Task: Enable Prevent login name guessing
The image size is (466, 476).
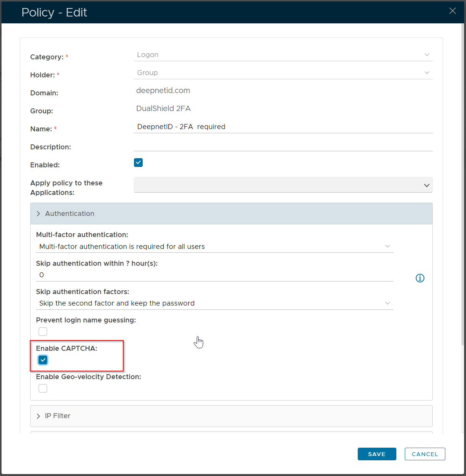Action: pyautogui.click(x=42, y=331)
